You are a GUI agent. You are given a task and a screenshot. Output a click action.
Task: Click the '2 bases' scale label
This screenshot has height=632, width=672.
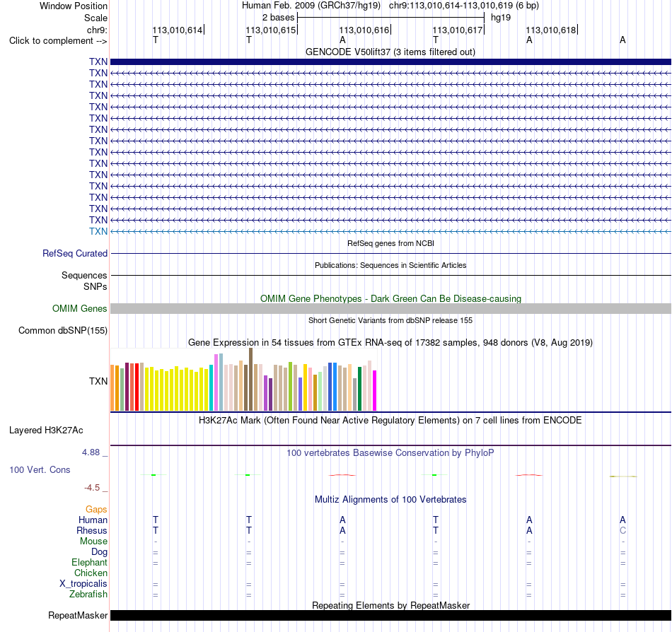point(278,18)
